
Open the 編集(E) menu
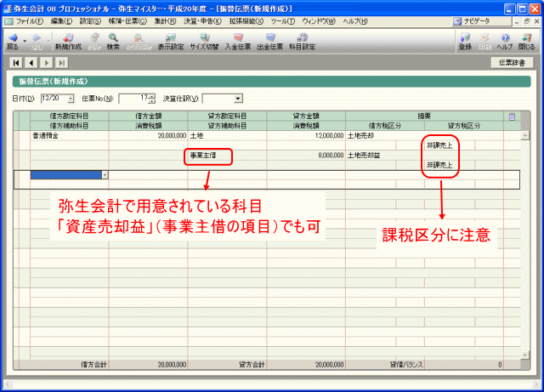click(62, 21)
